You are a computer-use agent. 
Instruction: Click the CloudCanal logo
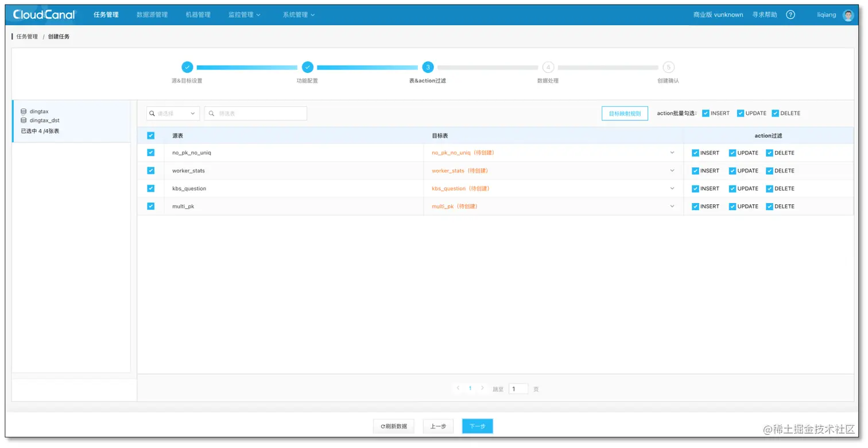pyautogui.click(x=44, y=15)
